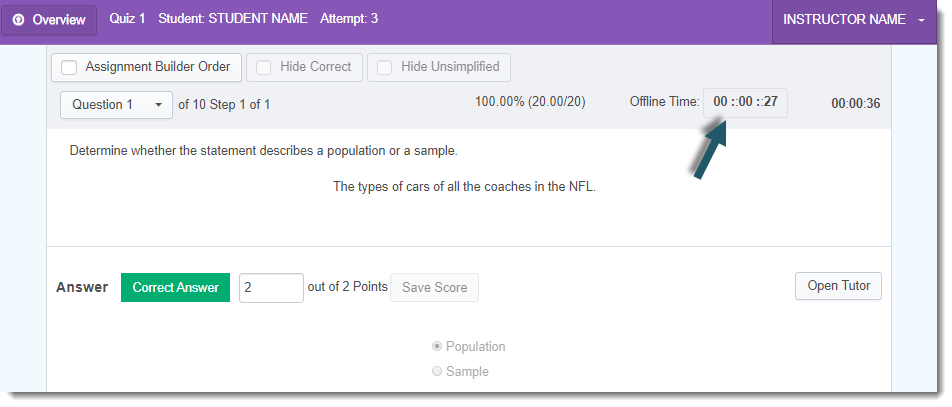Select the Population radio button

(437, 346)
